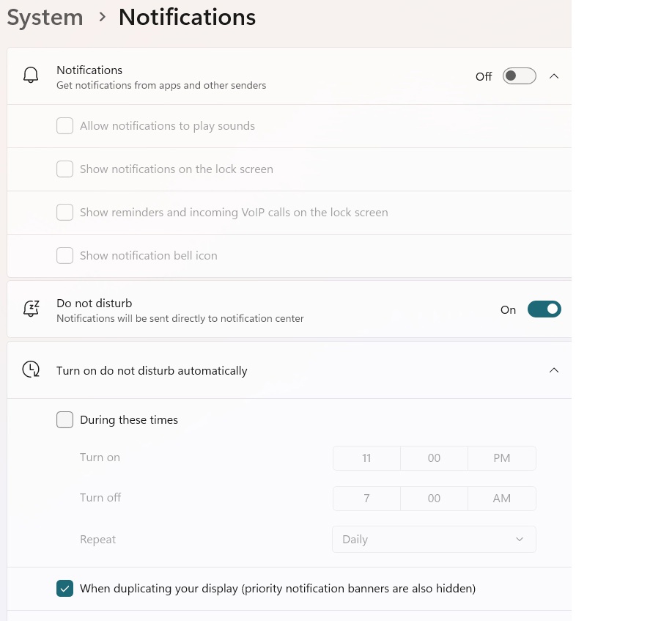Click the clock icon beside automatic schedule
672x621 pixels.
31,370
